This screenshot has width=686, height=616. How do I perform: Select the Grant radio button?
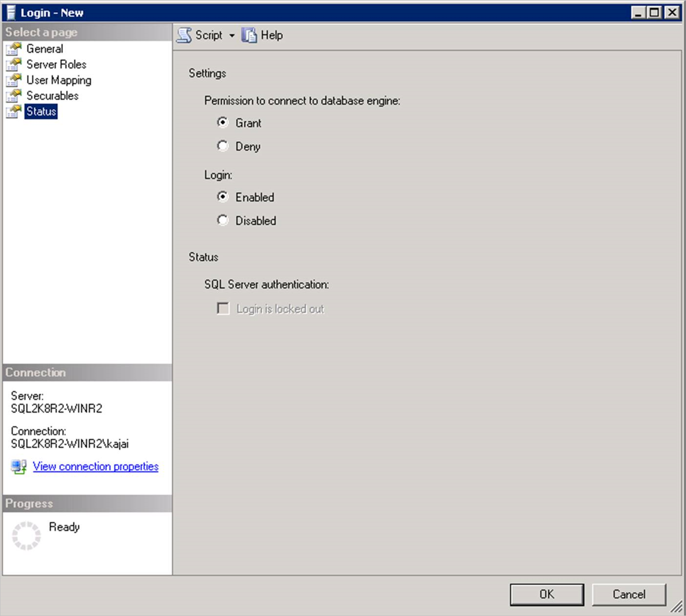223,122
